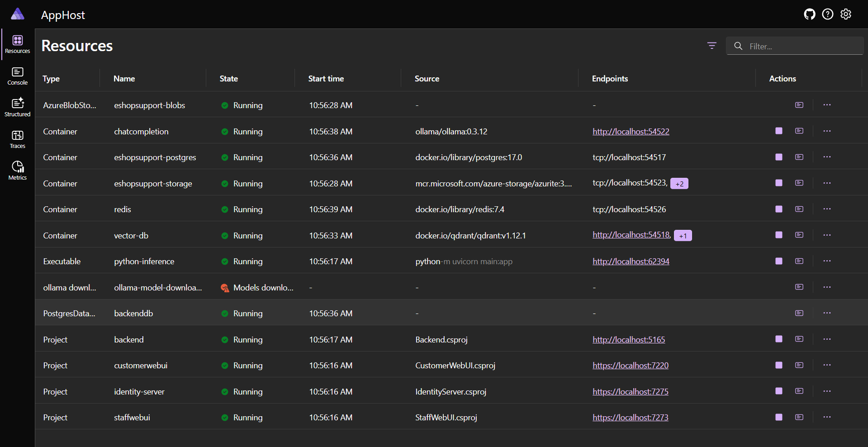Focus the Filter search field
Viewport: 868px width, 447px height.
[x=795, y=46]
